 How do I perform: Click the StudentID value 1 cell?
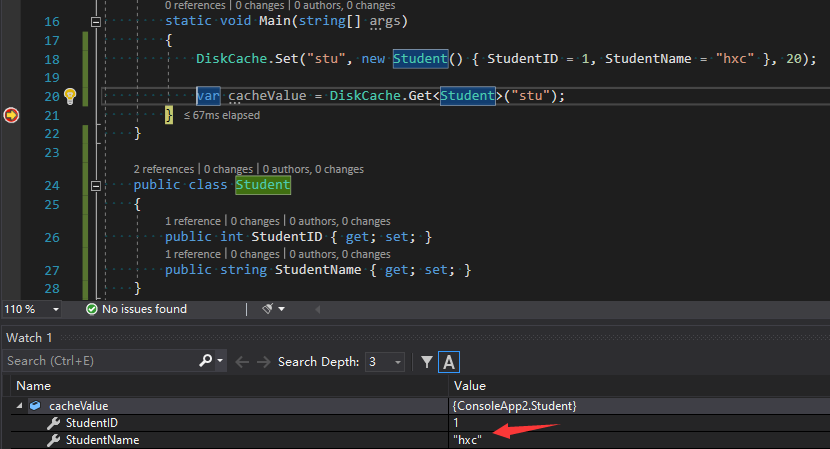pos(456,423)
